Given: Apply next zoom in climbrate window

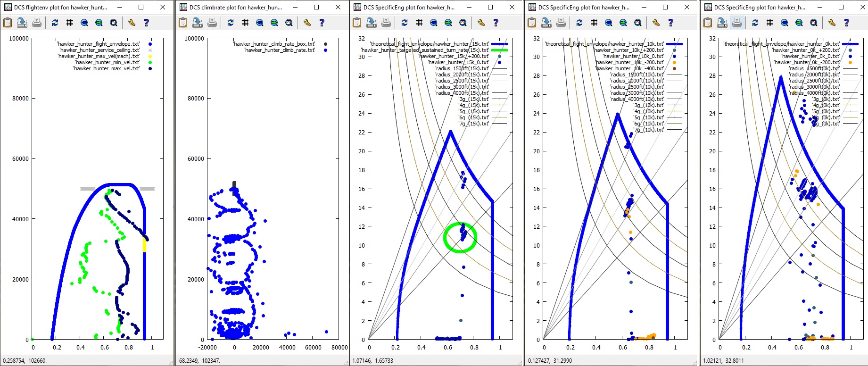Looking at the screenshot, I should coord(274,23).
